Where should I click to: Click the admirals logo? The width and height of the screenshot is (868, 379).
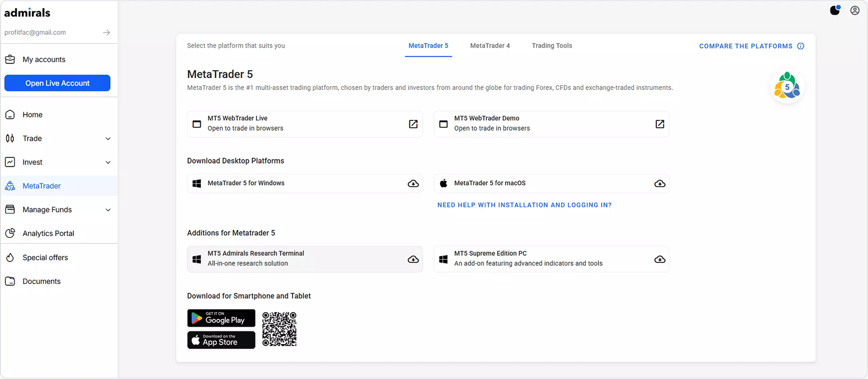(27, 13)
